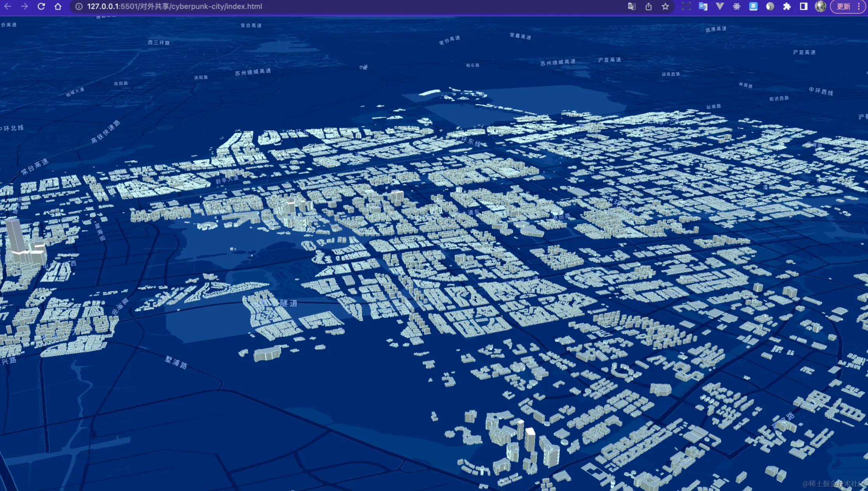This screenshot has height=491, width=868.
Task: Click the 更新 update button
Action: 843,6
